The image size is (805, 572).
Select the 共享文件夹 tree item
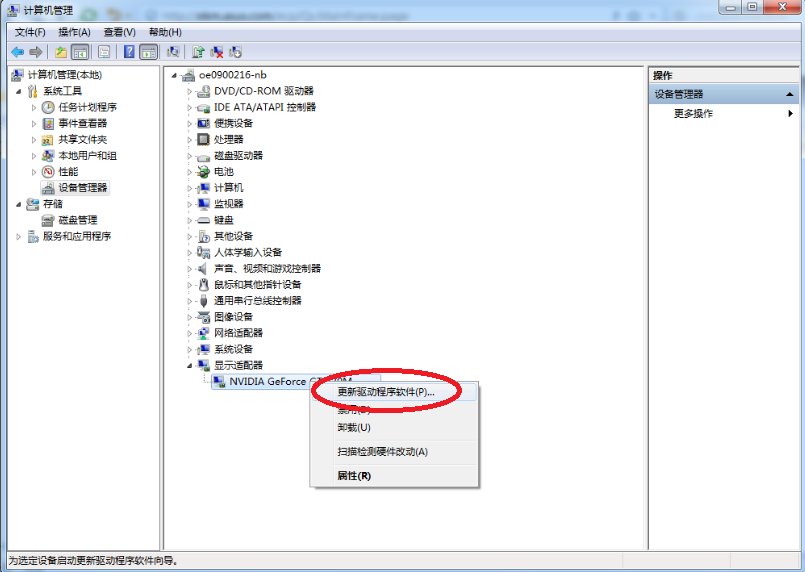coord(82,139)
